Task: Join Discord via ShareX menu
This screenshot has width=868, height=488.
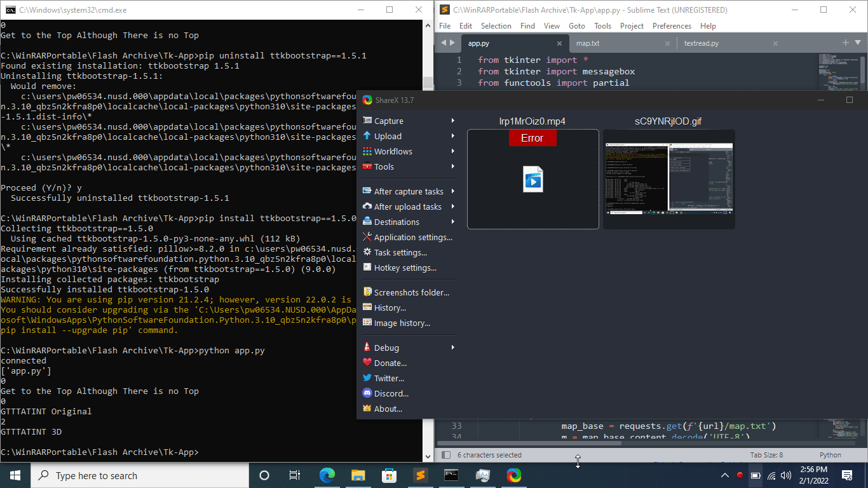Action: (x=388, y=393)
